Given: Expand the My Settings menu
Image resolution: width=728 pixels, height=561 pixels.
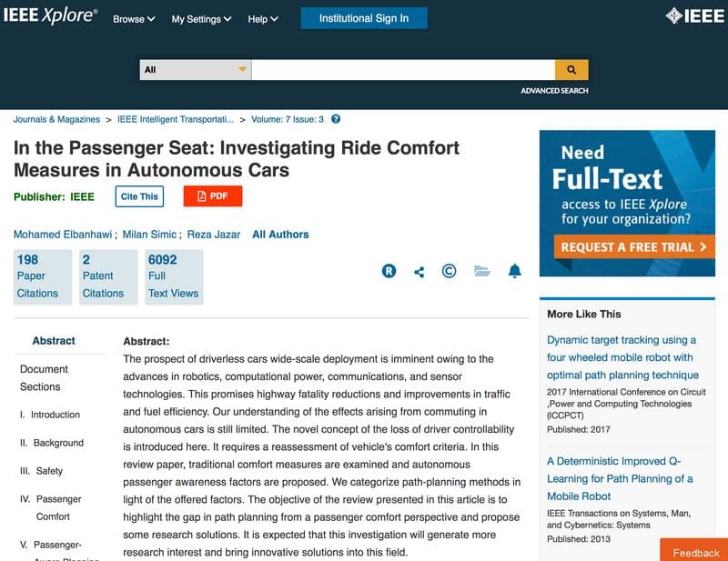Looking at the screenshot, I should 201,19.
